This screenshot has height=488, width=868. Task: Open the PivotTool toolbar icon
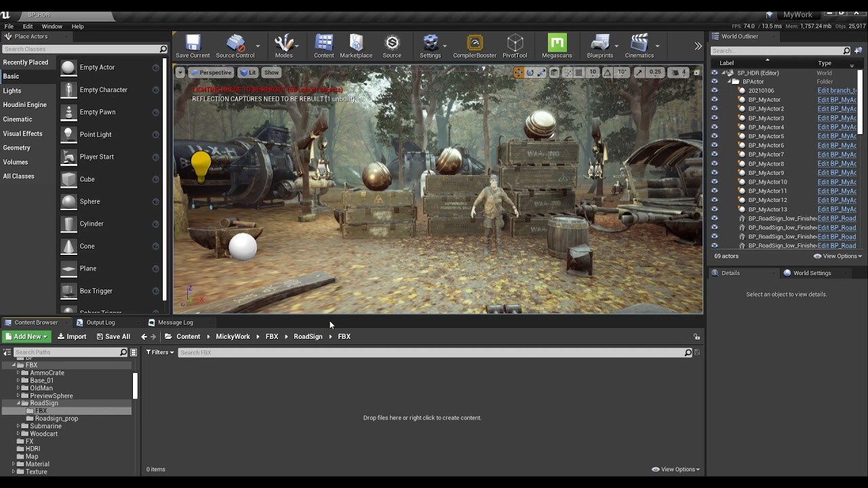[x=515, y=46]
